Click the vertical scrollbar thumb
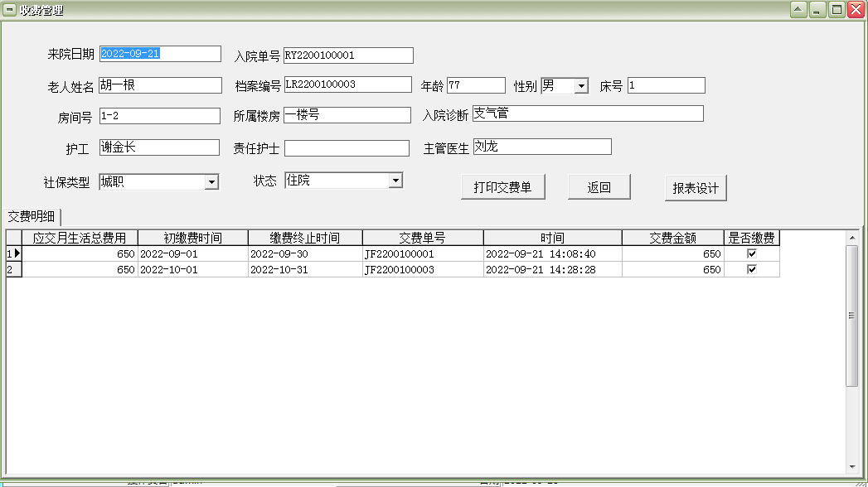The width and height of the screenshot is (868, 487). click(x=851, y=315)
